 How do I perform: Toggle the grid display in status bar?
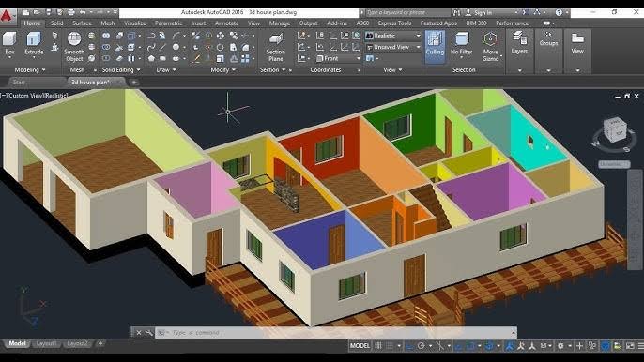point(378,346)
